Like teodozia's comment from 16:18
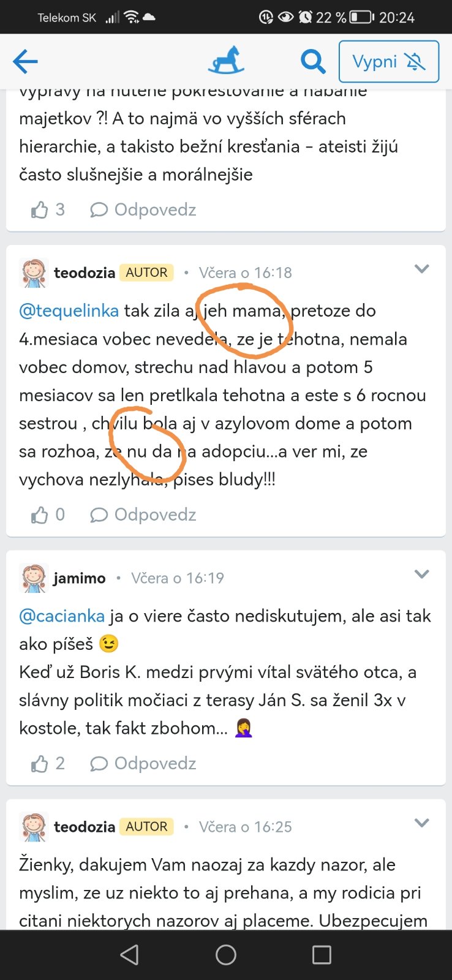This screenshot has height=980, width=452. (x=40, y=515)
